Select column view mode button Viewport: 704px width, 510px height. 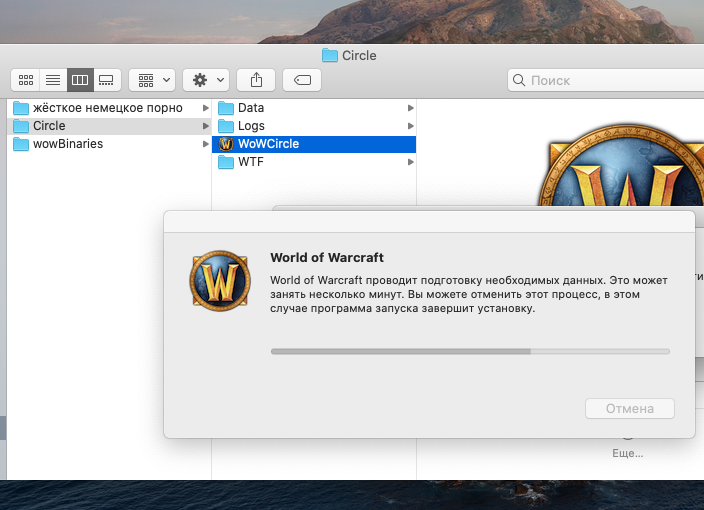coord(80,79)
